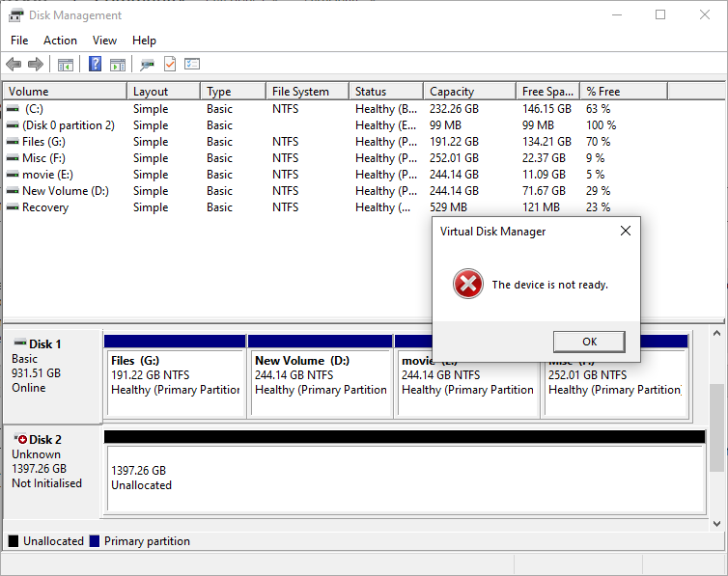Minimize the Disk Management window
The height and width of the screenshot is (576, 728).
pos(617,14)
